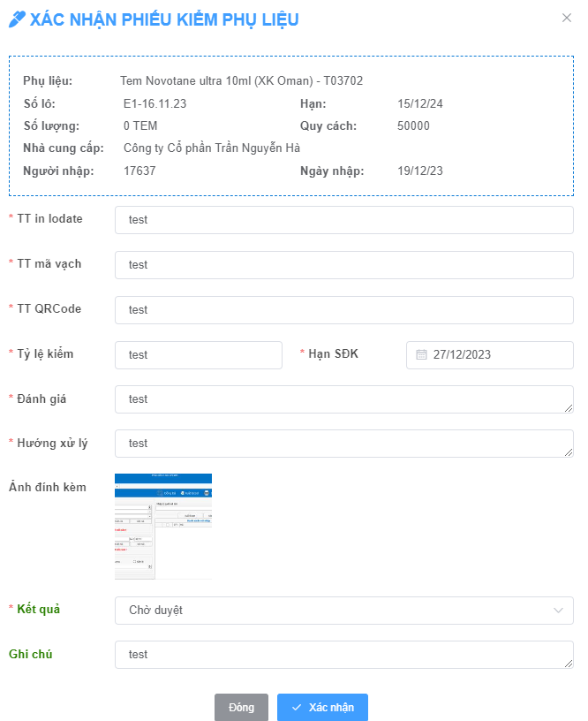
Task: Focus the TT in lodate input field
Action: point(343,219)
